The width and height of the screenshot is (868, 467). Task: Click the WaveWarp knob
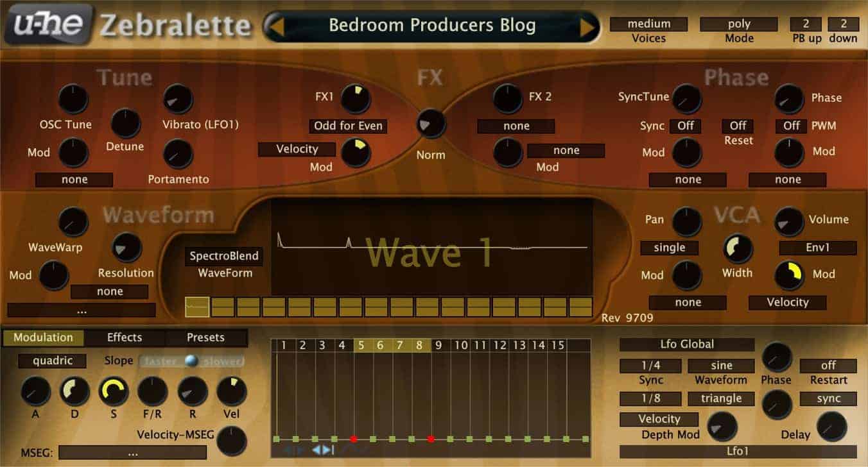tap(73, 222)
